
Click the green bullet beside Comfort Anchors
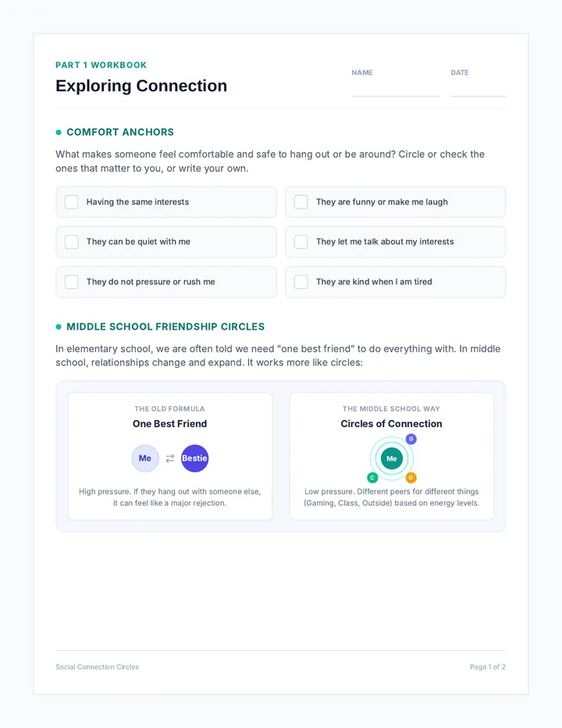coord(59,132)
